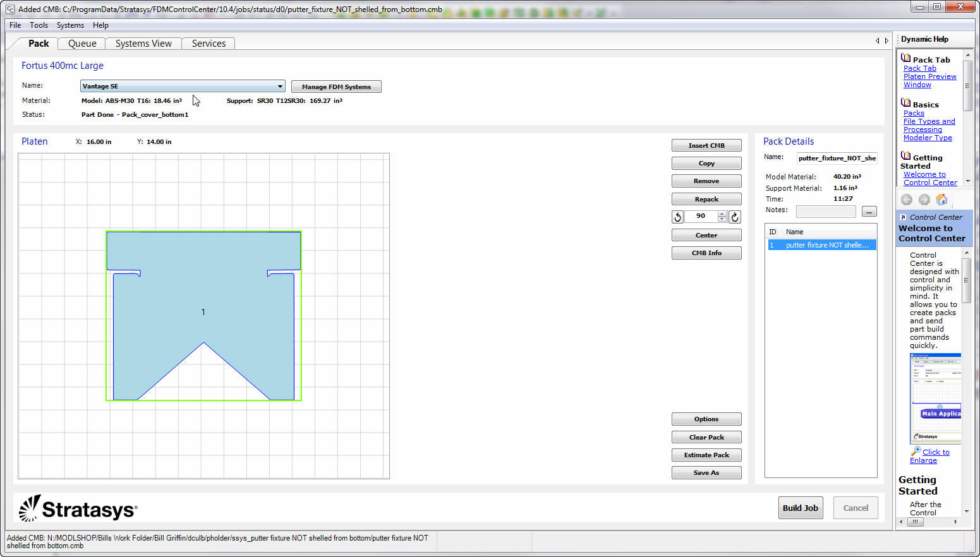Open the File menu
This screenshot has height=557, width=980.
click(x=15, y=25)
